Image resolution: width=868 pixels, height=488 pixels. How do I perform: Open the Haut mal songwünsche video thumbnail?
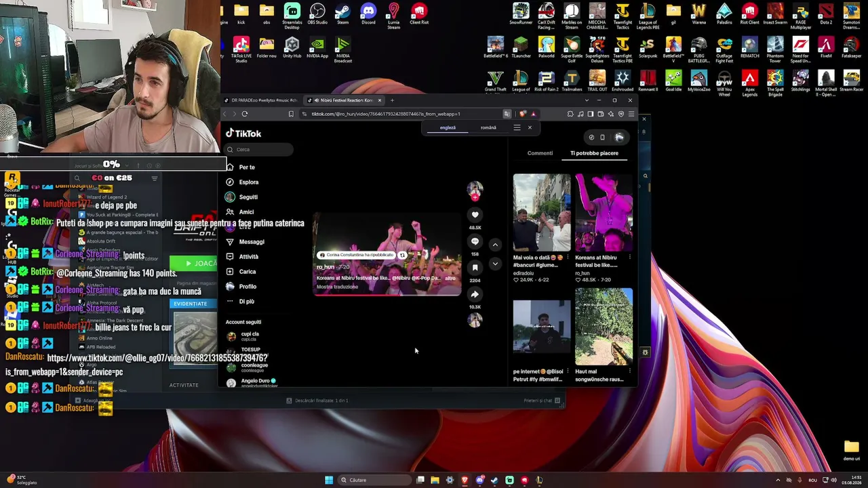pos(604,327)
